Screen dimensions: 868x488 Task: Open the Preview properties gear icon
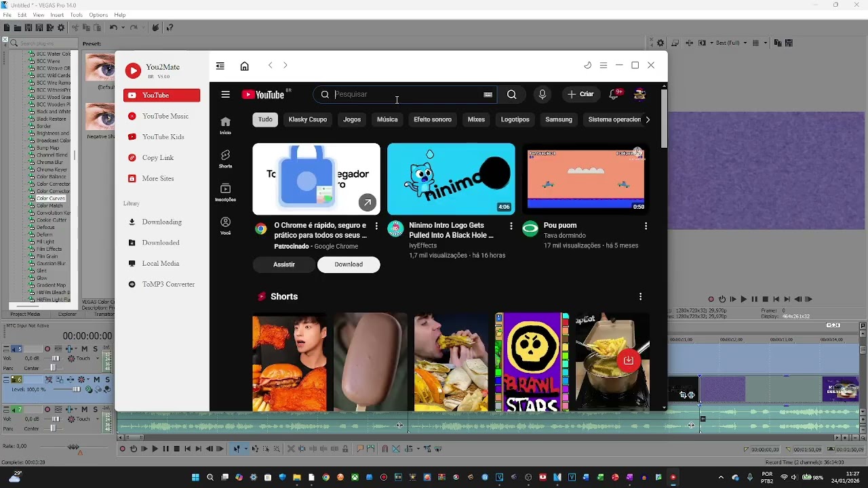(x=660, y=43)
